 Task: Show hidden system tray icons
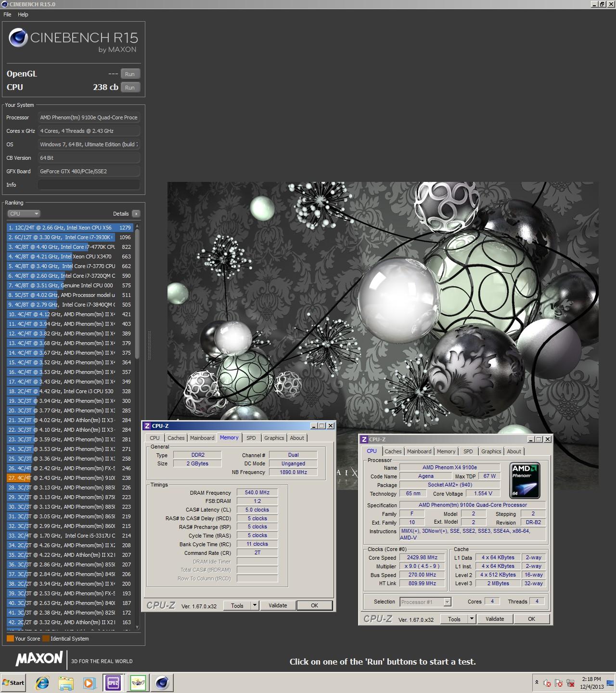537,683
